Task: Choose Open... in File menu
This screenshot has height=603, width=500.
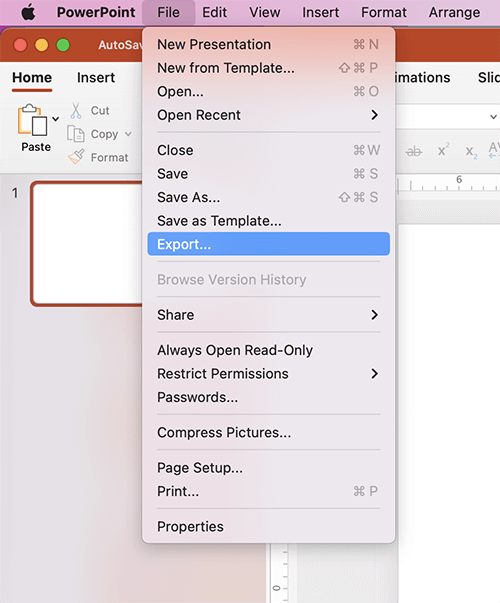Action: tap(268, 92)
